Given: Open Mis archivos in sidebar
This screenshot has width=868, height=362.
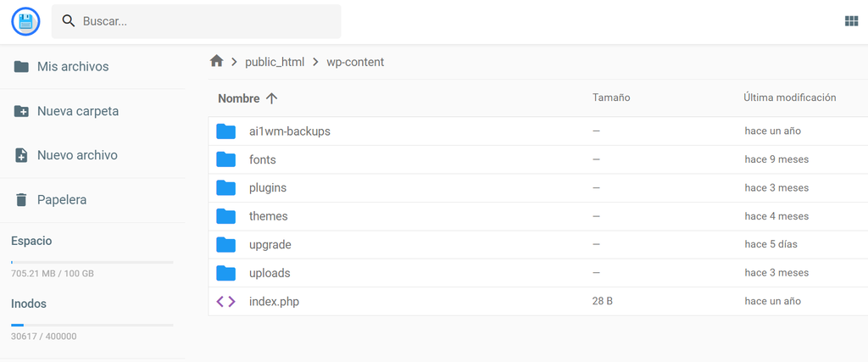Looking at the screenshot, I should [x=73, y=66].
